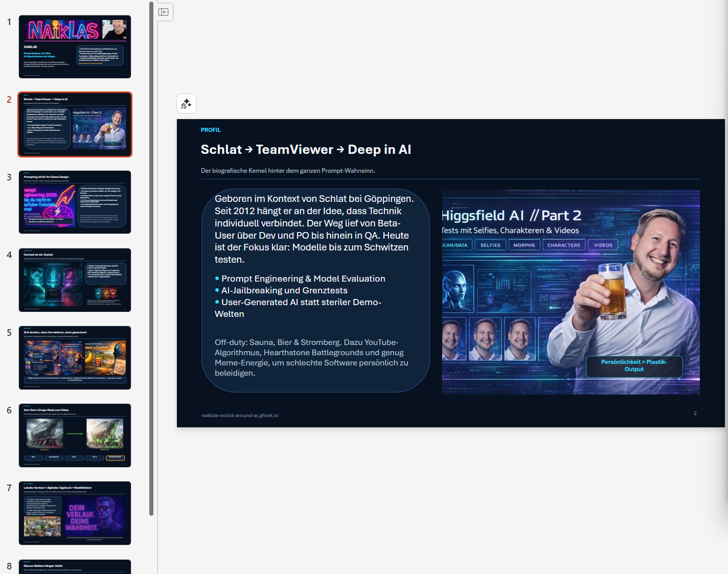Click the 'Geboren im Kontext' paragraph
Viewport: 728px width, 574px height.
pyautogui.click(x=314, y=228)
